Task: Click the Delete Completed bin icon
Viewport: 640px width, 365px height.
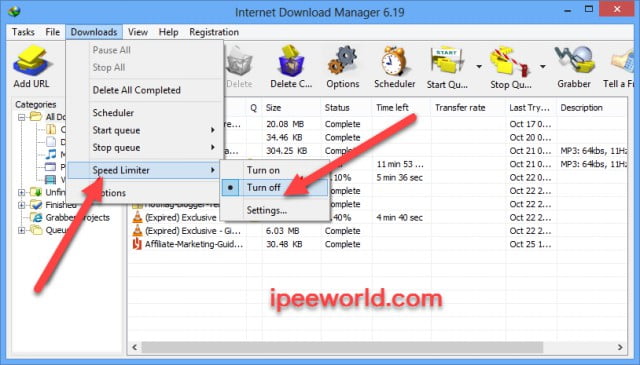Action: click(x=291, y=60)
